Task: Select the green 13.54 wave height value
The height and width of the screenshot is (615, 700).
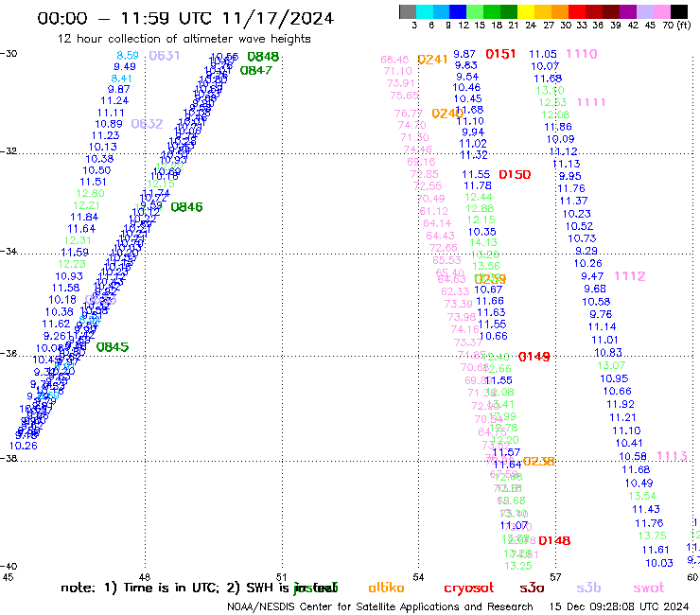Action: click(x=642, y=496)
